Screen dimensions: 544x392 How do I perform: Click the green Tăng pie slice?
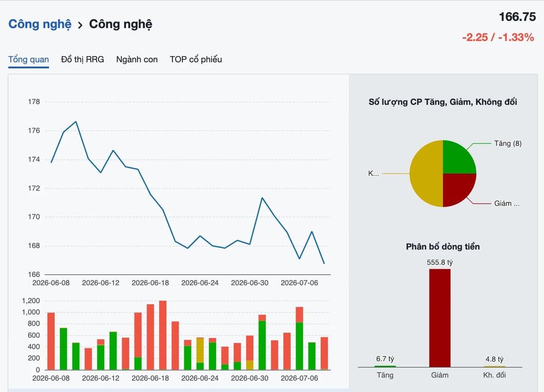(x=457, y=159)
